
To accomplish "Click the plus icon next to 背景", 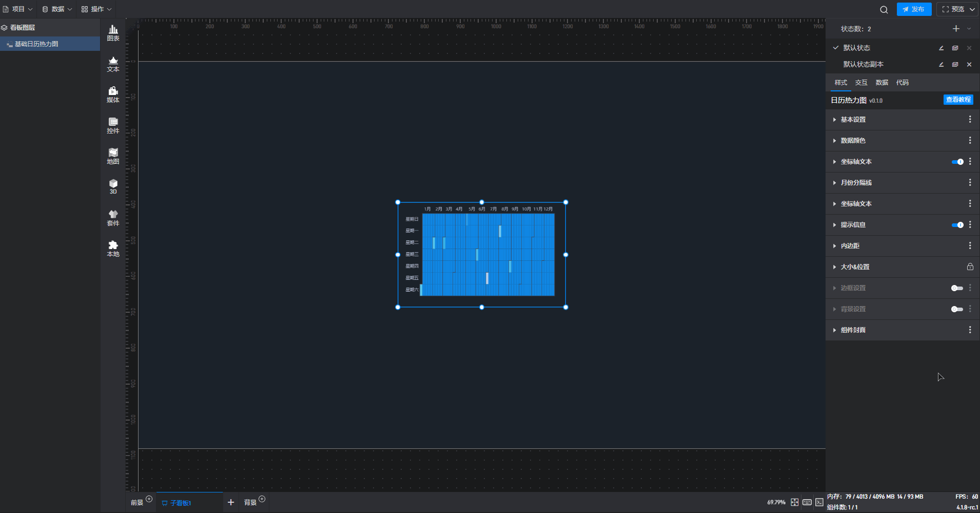I will (x=262, y=499).
